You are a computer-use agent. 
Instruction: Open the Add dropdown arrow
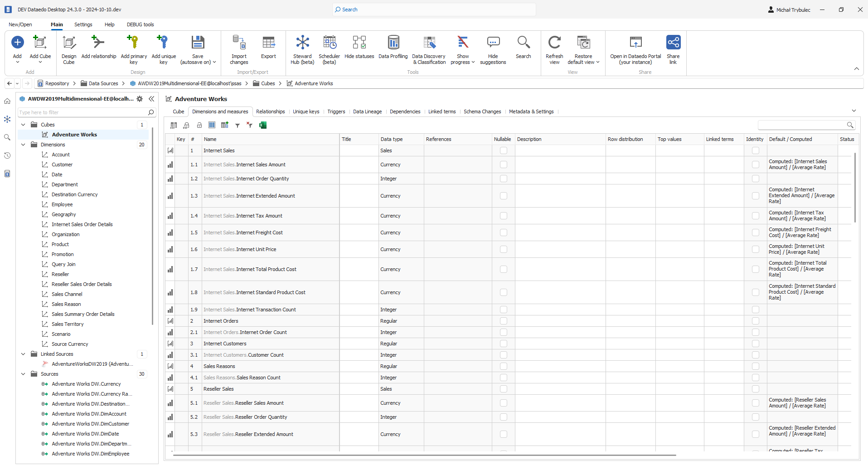17,62
